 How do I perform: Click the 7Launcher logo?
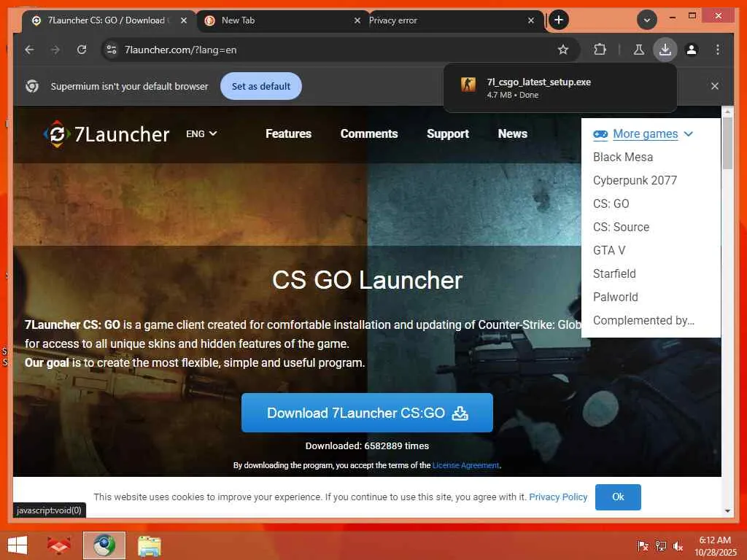pyautogui.click(x=107, y=134)
